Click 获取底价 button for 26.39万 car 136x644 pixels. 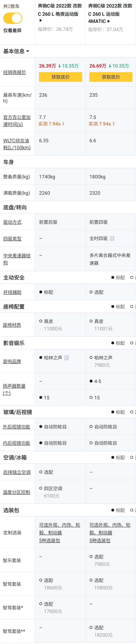tap(60, 77)
